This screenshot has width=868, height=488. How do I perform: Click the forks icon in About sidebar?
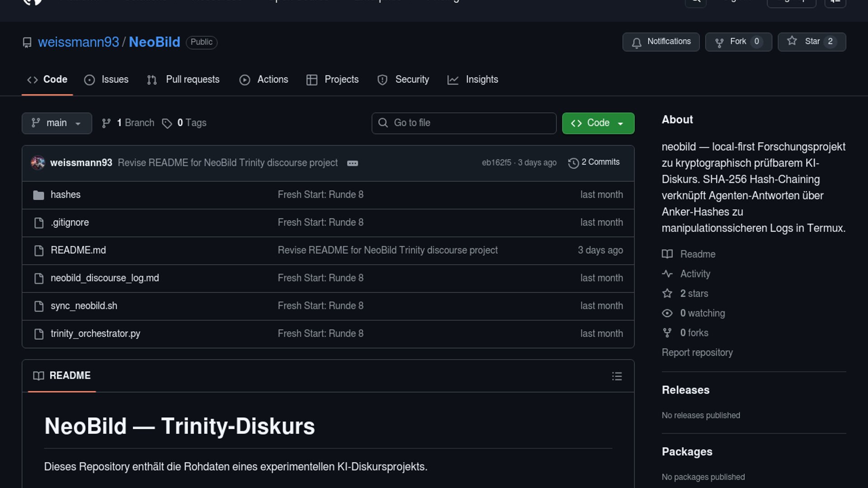667,333
